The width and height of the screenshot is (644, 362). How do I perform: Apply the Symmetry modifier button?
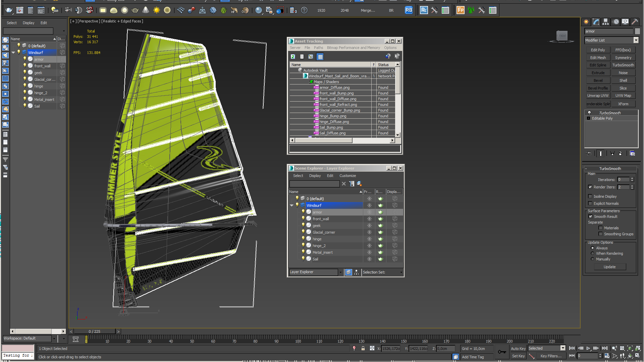click(x=623, y=58)
